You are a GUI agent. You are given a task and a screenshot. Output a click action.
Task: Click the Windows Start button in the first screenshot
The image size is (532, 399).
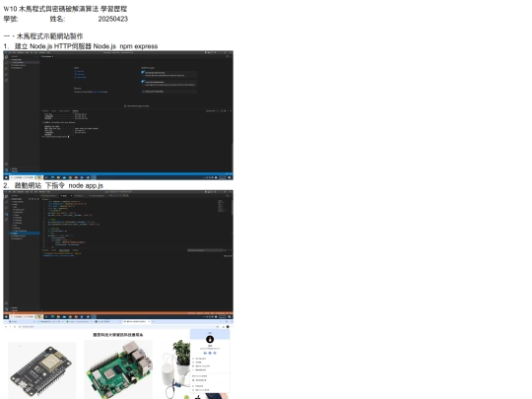coord(6,177)
